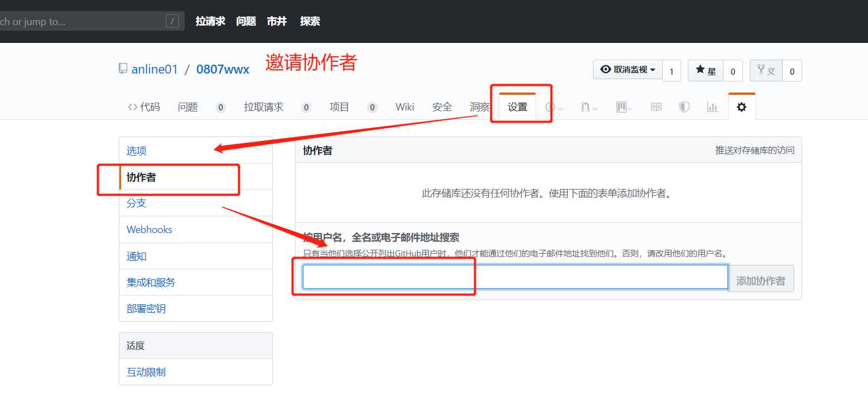Image resolution: width=868 pixels, height=417 pixels.
Task: Select 分支 in settings sidebar
Action: 196,203
